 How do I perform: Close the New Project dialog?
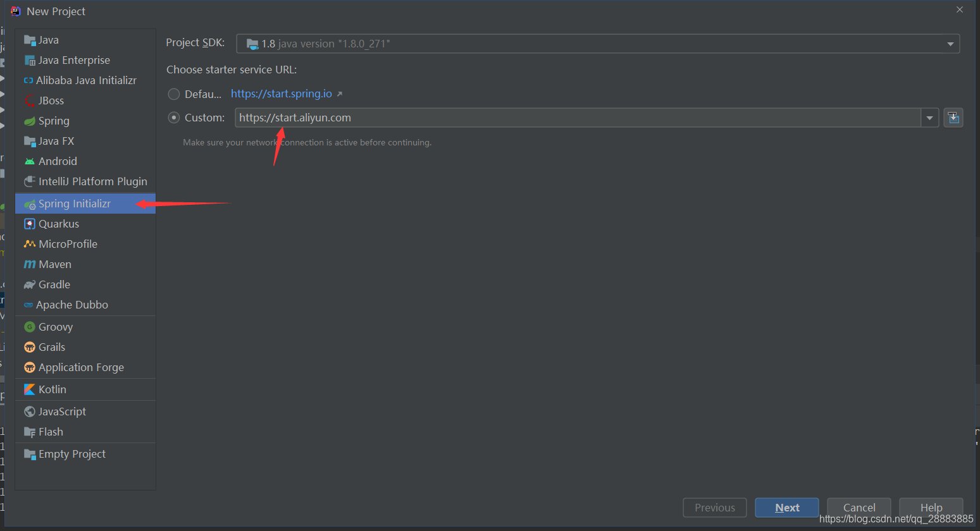tap(960, 9)
